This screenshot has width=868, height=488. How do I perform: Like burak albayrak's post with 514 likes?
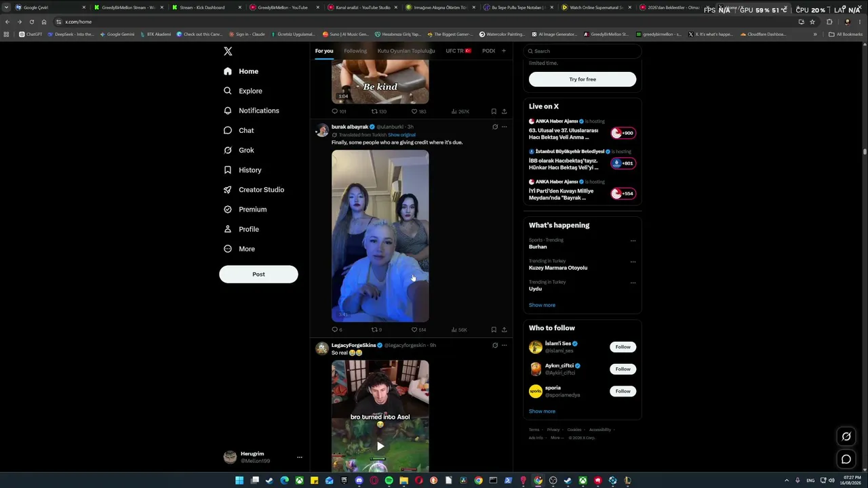[418, 330]
